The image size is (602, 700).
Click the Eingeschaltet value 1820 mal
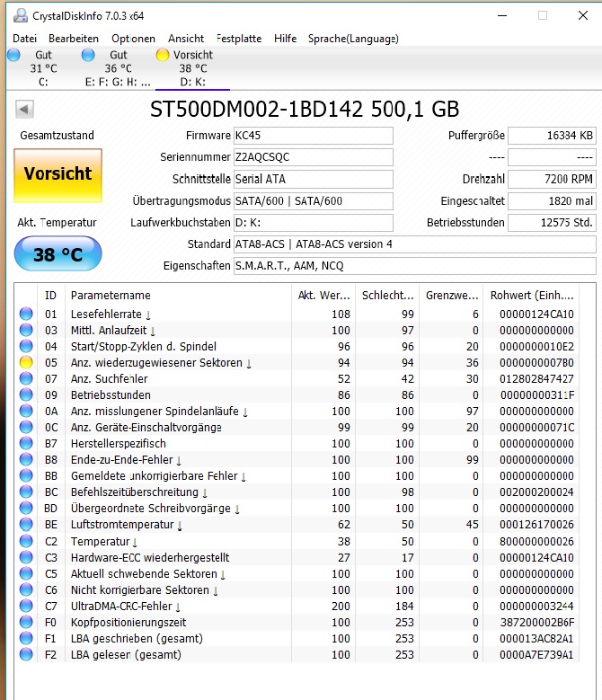pyautogui.click(x=552, y=201)
